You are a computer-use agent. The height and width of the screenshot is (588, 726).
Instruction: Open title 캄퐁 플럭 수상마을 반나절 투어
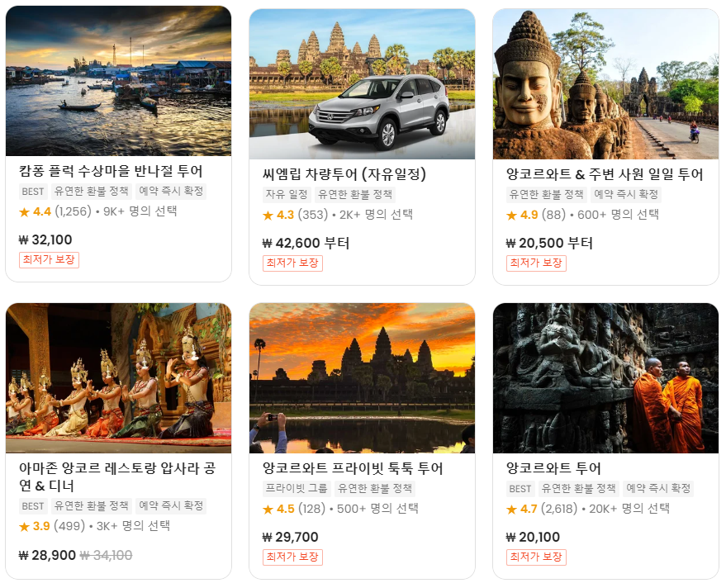point(111,171)
